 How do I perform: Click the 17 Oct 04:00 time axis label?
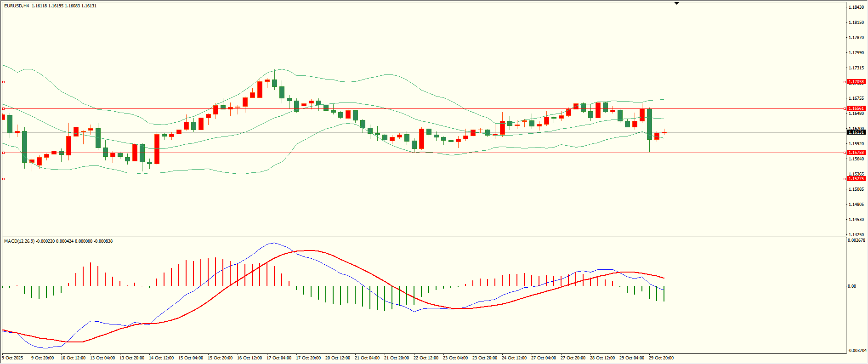[x=278, y=358]
